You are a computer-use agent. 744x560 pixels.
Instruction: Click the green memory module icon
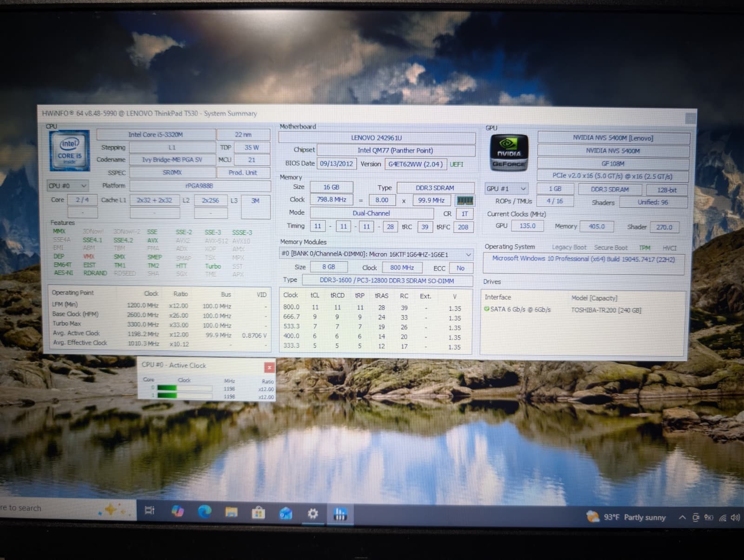[465, 200]
